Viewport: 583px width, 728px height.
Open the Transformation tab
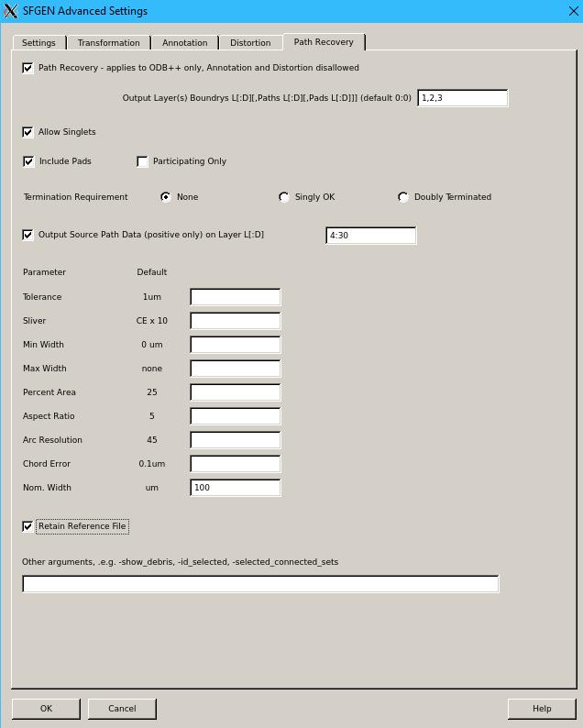click(x=108, y=43)
